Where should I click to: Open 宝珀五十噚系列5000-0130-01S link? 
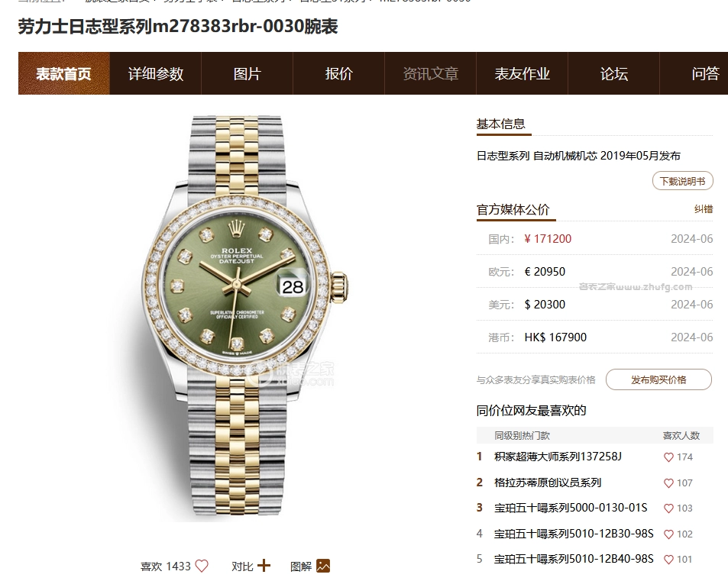tap(571, 508)
